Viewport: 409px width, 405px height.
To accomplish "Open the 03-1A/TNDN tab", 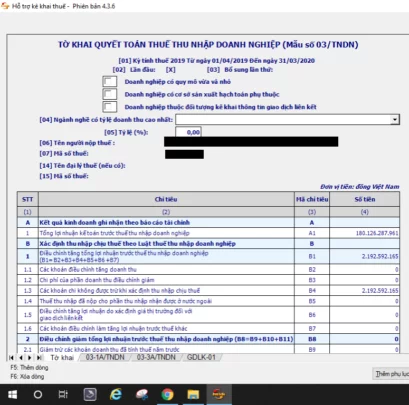I will (x=105, y=357).
